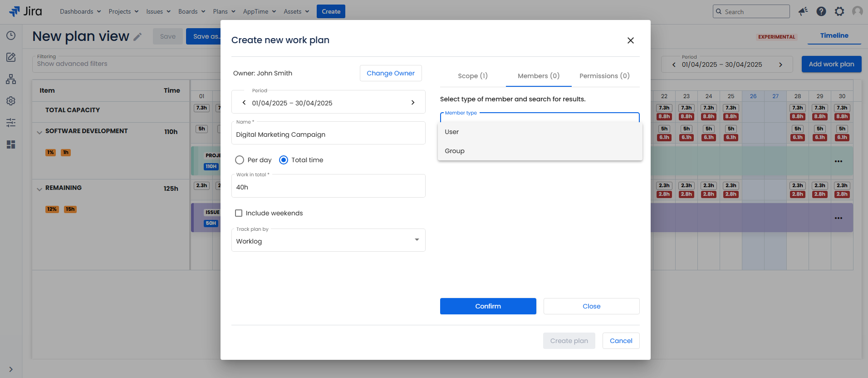Select the Per day radio button
The image size is (868, 378).
pyautogui.click(x=240, y=160)
